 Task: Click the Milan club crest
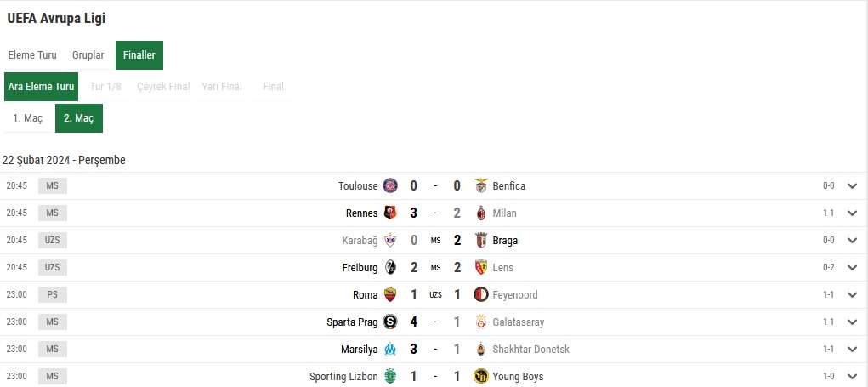pos(481,213)
